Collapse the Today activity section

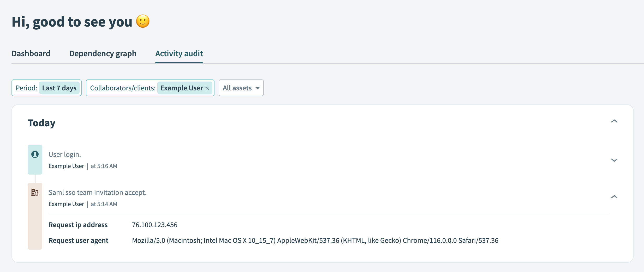(615, 121)
